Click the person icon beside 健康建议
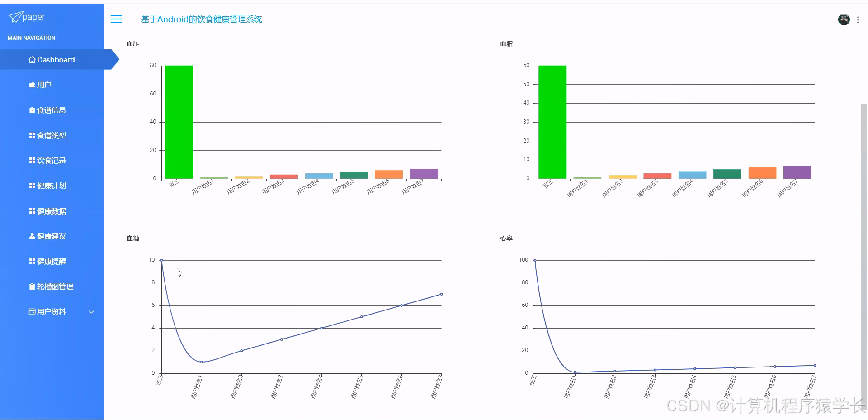Viewport: 868px width, 420px height. tap(32, 236)
